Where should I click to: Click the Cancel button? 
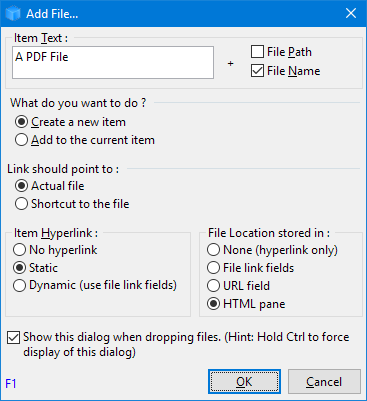tap(324, 382)
